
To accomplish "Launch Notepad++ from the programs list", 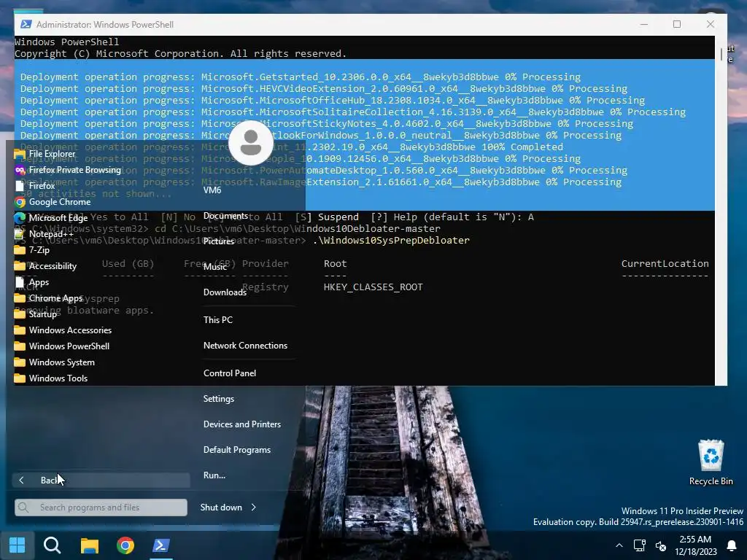I will point(44,234).
